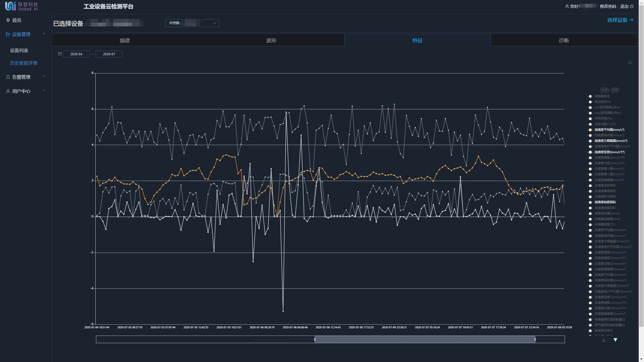Click the logout power icon

coord(632,6)
